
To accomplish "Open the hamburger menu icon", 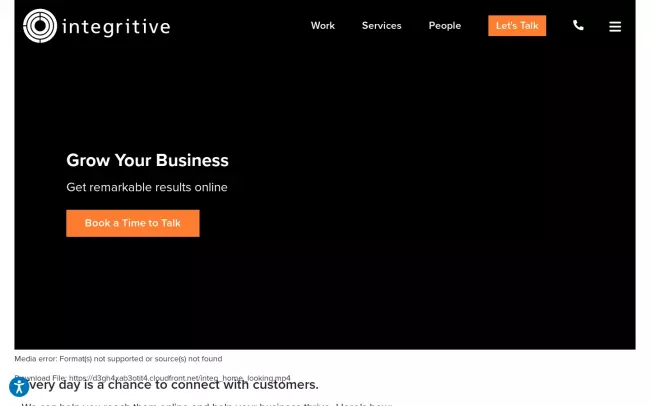I will pyautogui.click(x=615, y=27).
